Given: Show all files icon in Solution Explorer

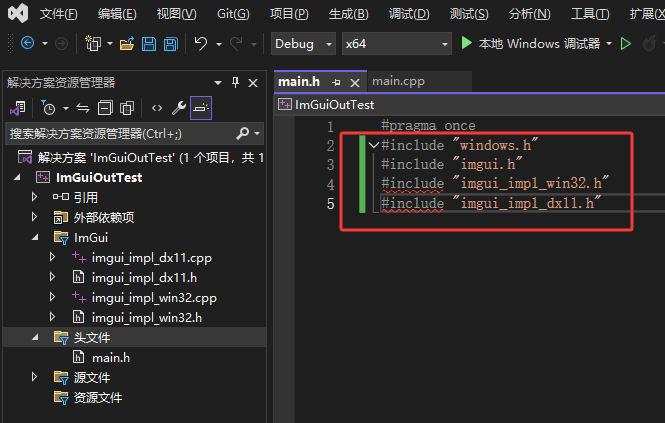Looking at the screenshot, I should coord(127,108).
